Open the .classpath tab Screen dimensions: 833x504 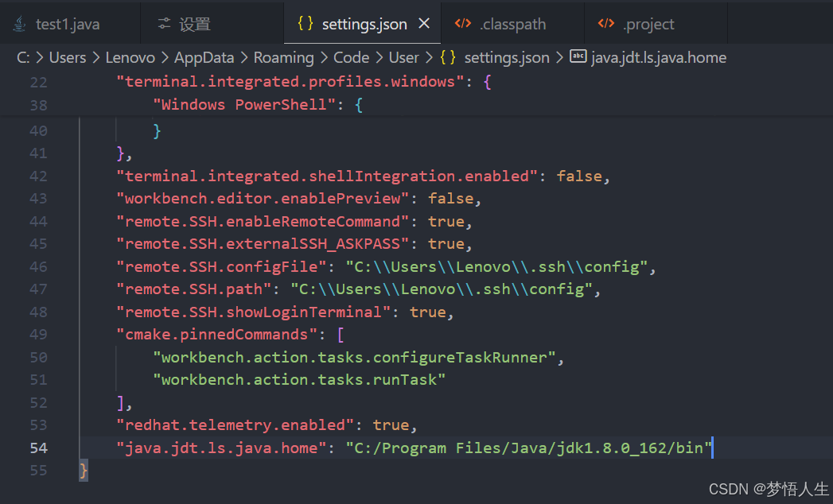click(x=512, y=24)
